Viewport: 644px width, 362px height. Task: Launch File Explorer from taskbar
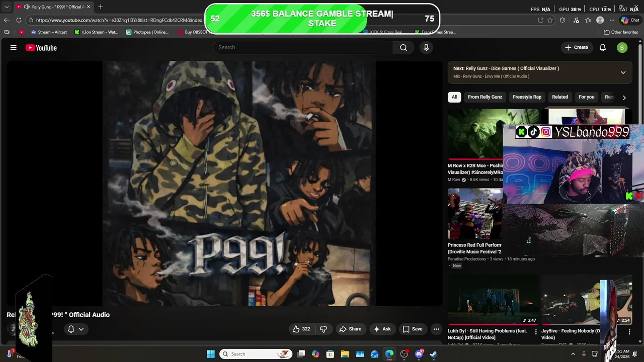click(345, 354)
